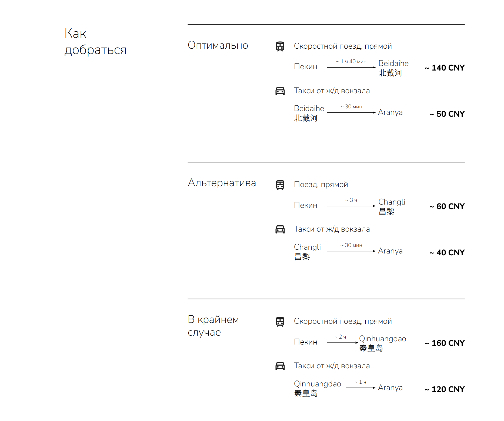The image size is (504, 421).
Task: Select the "Альтернатива" section heading
Action: click(222, 183)
